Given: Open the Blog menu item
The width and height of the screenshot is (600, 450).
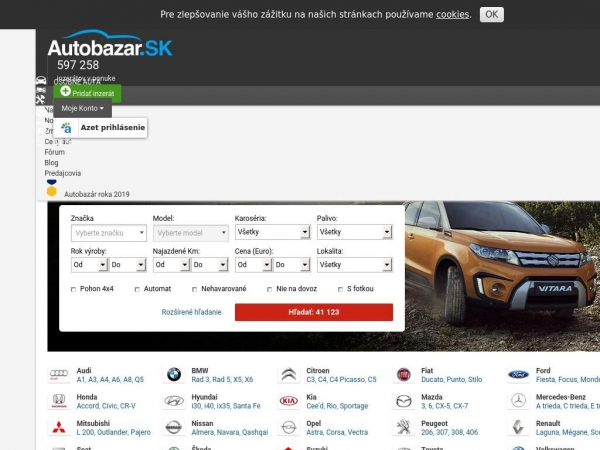Looking at the screenshot, I should click(x=51, y=163).
